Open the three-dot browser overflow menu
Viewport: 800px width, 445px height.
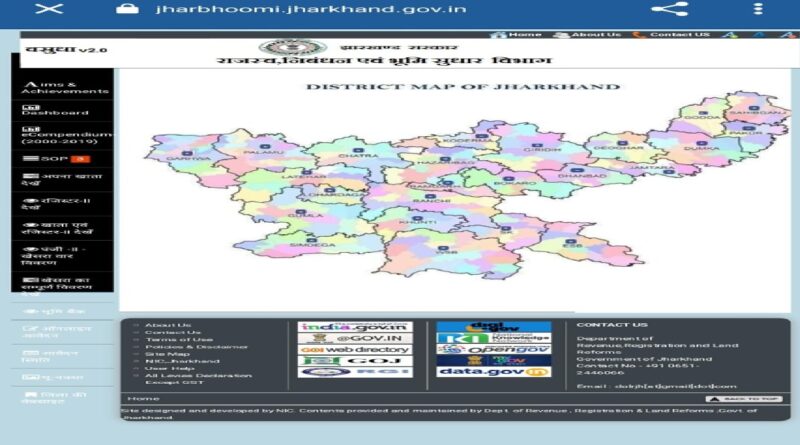point(756,9)
